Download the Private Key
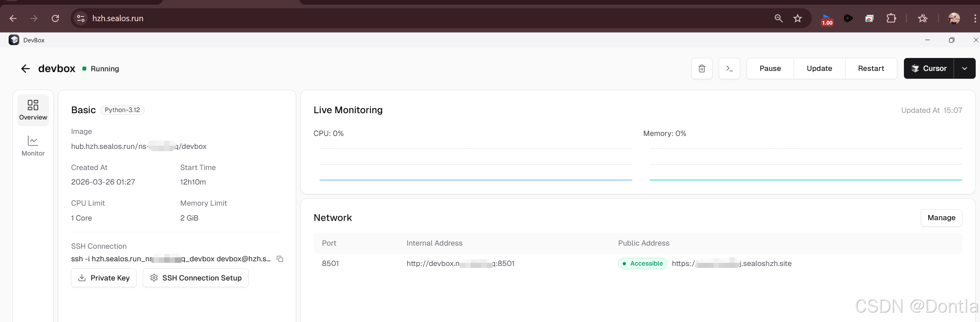980x322 pixels. pos(104,278)
